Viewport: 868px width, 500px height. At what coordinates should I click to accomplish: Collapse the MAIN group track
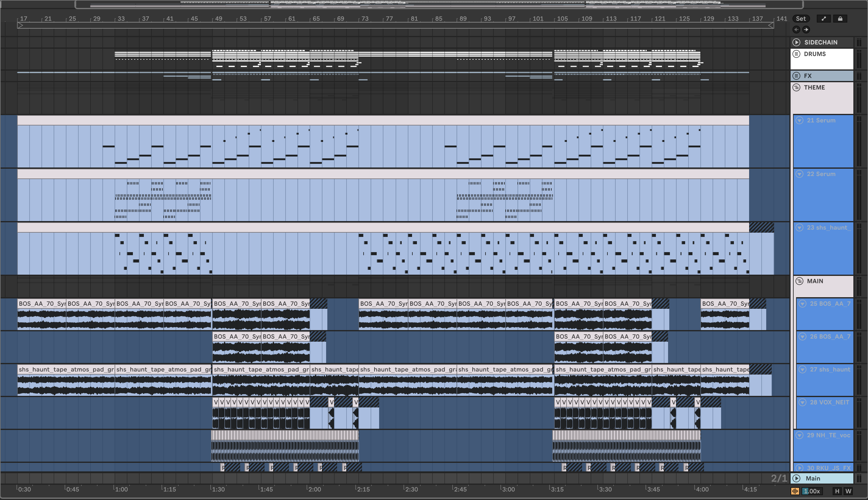(x=800, y=281)
